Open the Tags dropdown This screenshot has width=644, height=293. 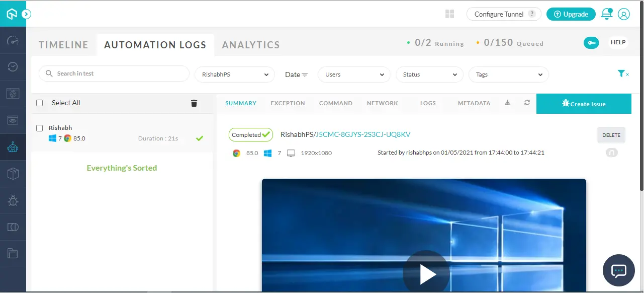click(508, 74)
